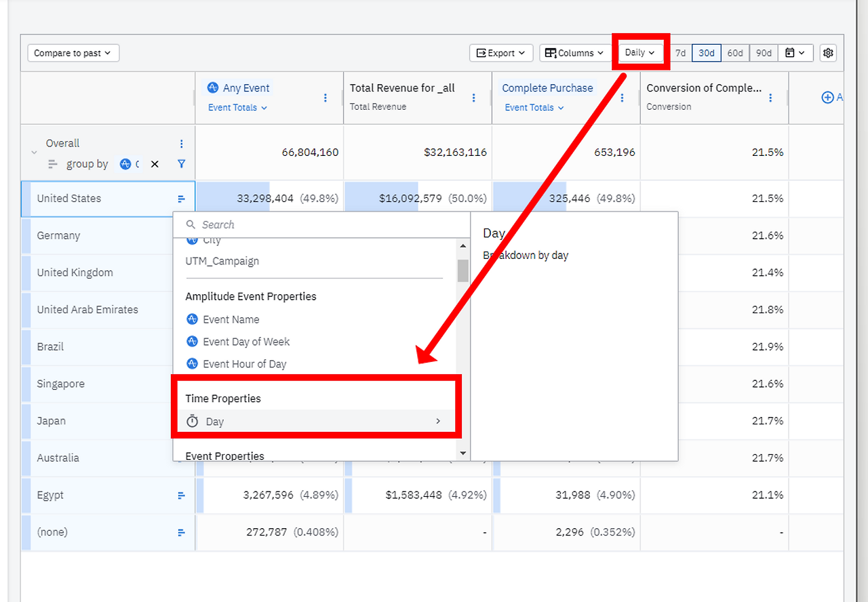Viewport: 868px width, 602px height.
Task: Click the Conversion of Comple... column header
Action: (704, 88)
